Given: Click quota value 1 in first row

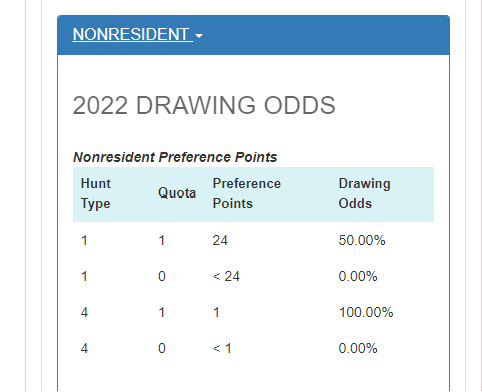Looking at the screenshot, I should [x=162, y=240].
